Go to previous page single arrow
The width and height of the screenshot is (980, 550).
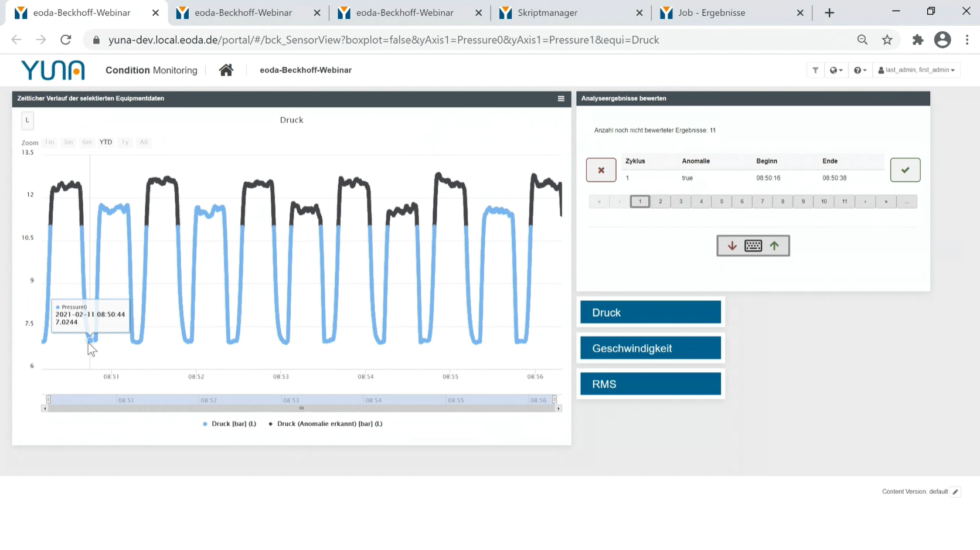click(620, 202)
